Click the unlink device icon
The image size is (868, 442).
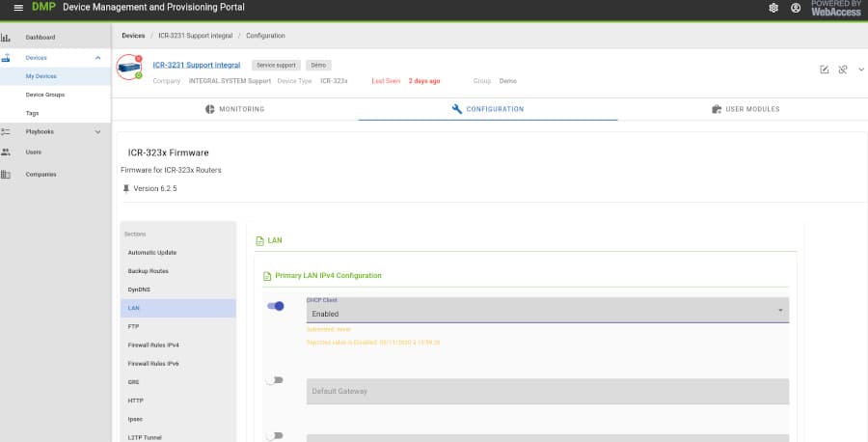pos(842,69)
